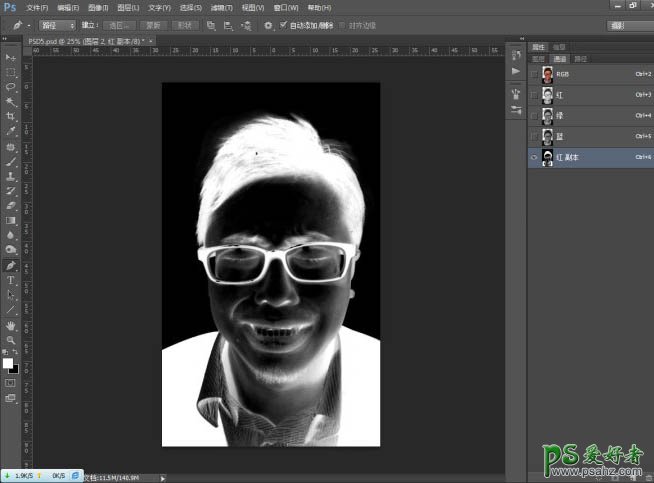Screen dimensions: 654x483
Task: Select the 绿 channel thumbnail
Action: (548, 115)
